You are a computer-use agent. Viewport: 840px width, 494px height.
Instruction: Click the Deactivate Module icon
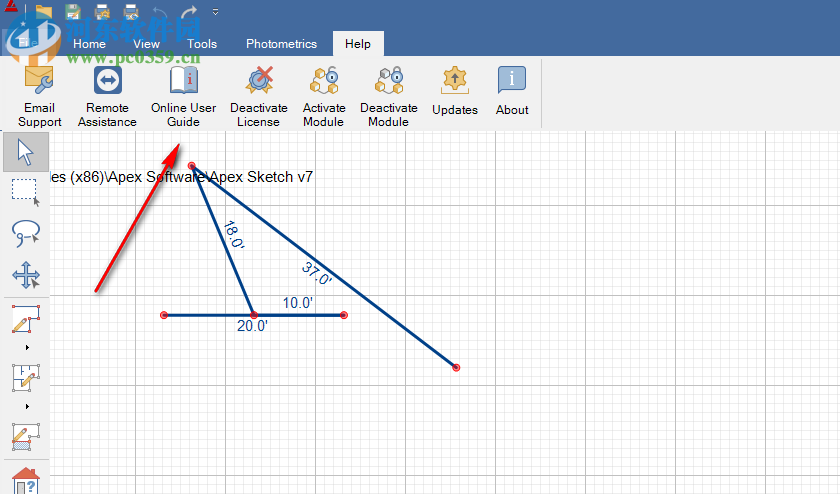coord(388,96)
